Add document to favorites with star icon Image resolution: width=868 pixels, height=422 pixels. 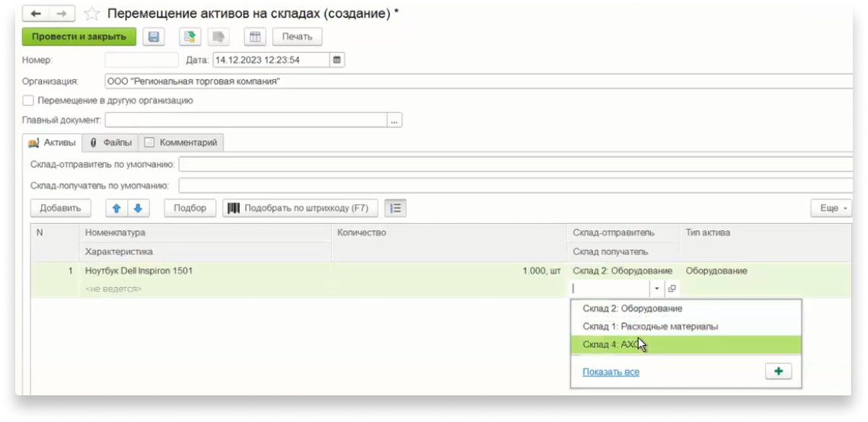pos(91,14)
